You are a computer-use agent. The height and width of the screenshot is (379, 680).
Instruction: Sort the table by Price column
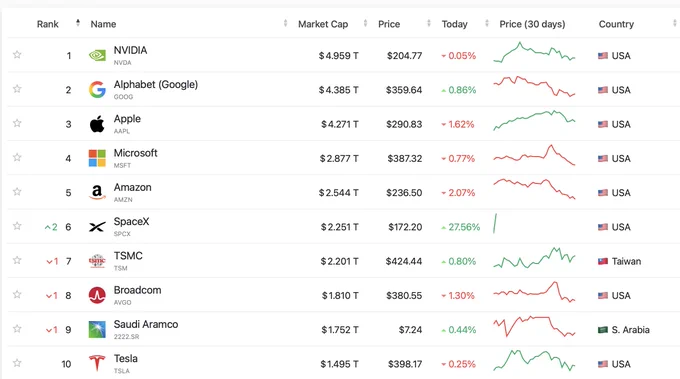[389, 24]
